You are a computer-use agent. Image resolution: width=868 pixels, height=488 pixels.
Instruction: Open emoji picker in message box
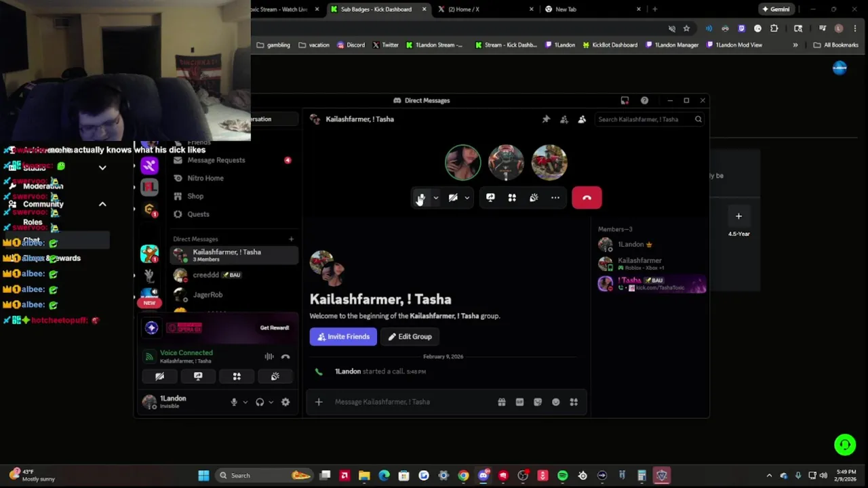(555, 402)
